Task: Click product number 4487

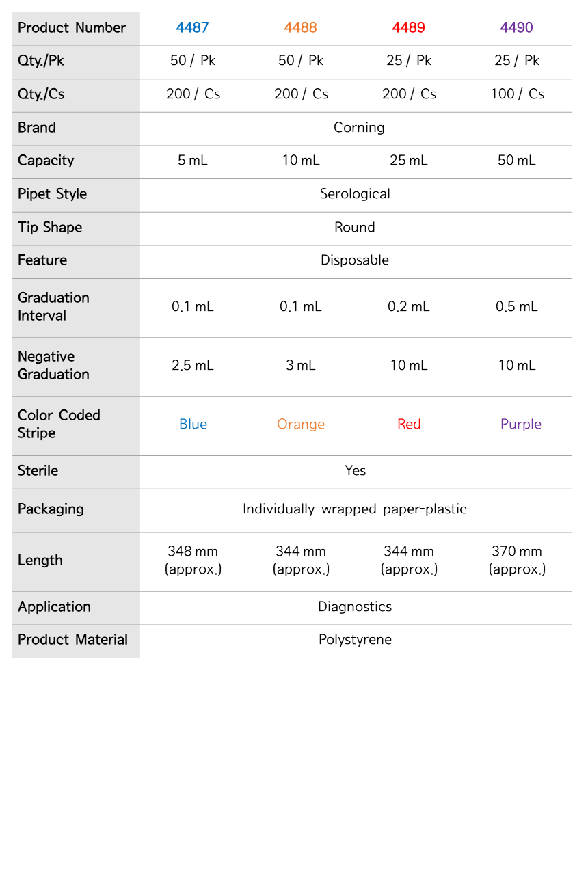Action: coord(192,28)
